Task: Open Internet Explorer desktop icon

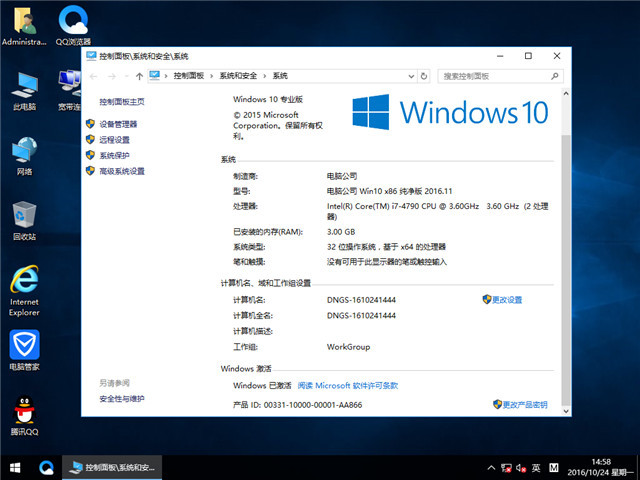Action: [x=25, y=285]
